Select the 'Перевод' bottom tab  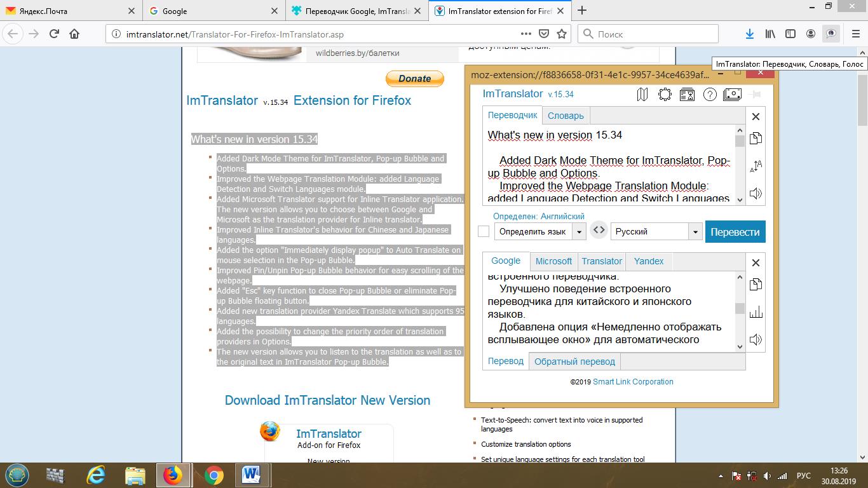click(506, 361)
